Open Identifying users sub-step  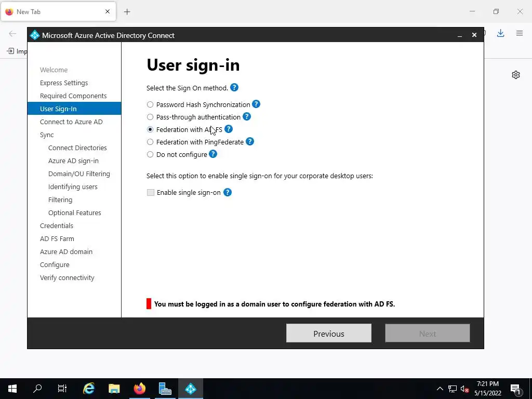coord(73,187)
